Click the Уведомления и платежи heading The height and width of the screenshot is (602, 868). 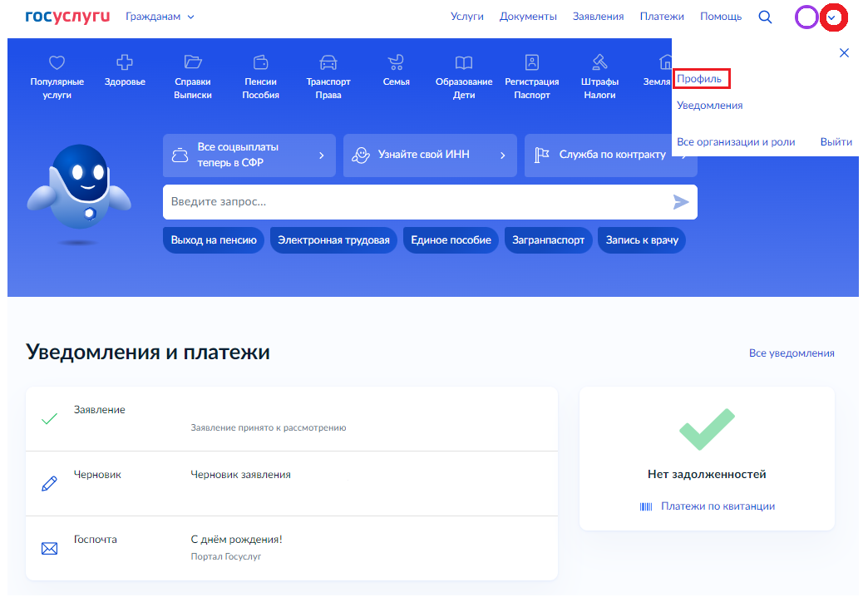(148, 353)
